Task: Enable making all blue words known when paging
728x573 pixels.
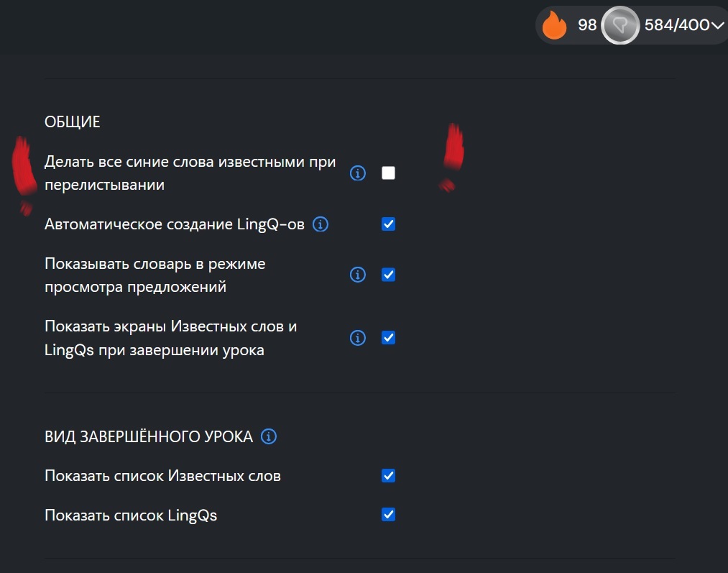Action: [388, 173]
